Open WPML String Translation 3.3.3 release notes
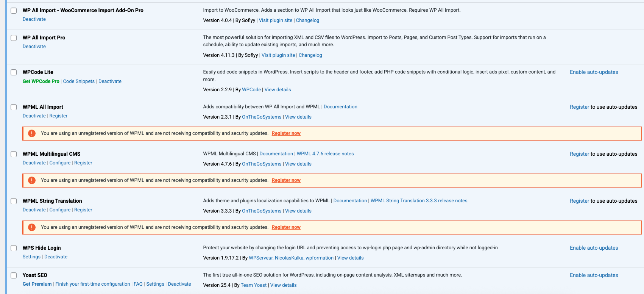Screen dimensions: 644x294 [x=419, y=201]
